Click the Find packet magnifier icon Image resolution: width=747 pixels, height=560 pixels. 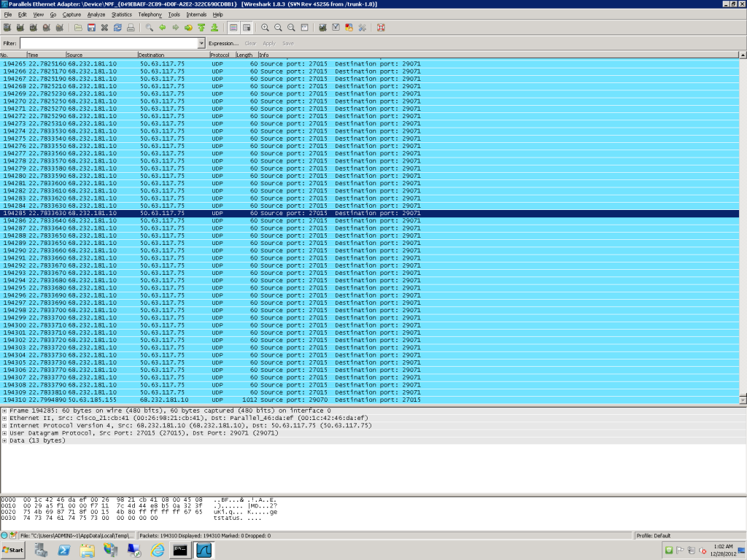click(x=149, y=28)
